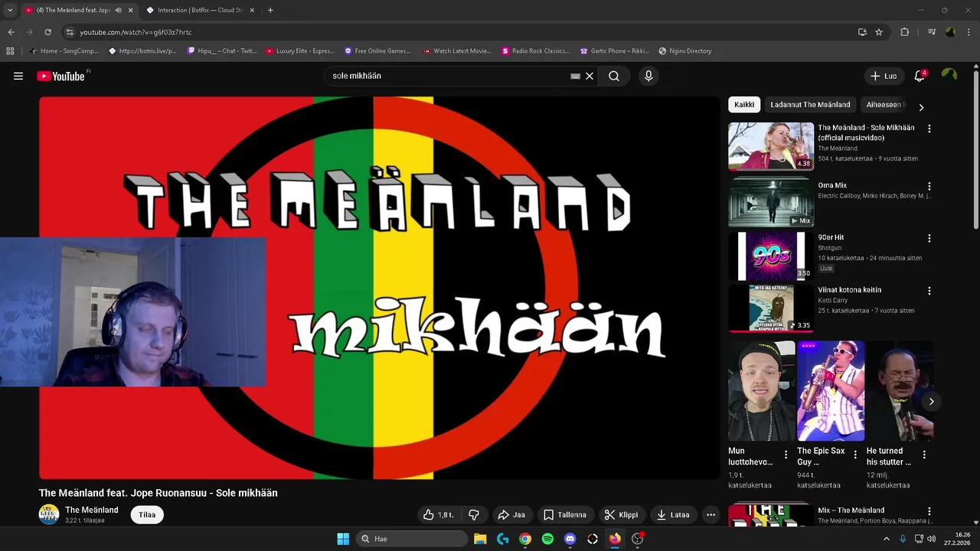
Task: Open the Luo create button
Action: [x=884, y=76]
